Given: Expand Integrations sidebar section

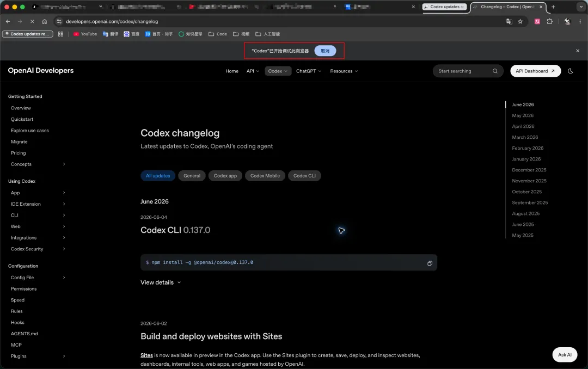Looking at the screenshot, I should click(x=64, y=238).
